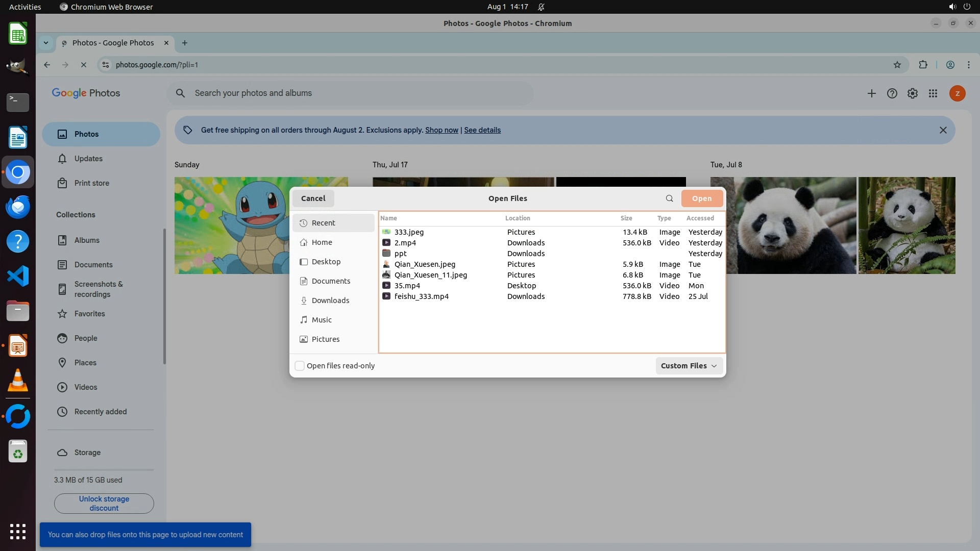Click the Shop now link

coord(442,130)
